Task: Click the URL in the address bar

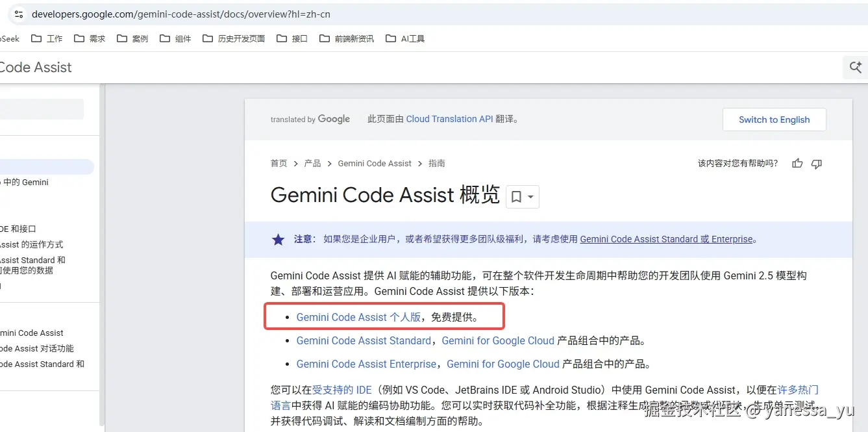Action: [x=181, y=14]
